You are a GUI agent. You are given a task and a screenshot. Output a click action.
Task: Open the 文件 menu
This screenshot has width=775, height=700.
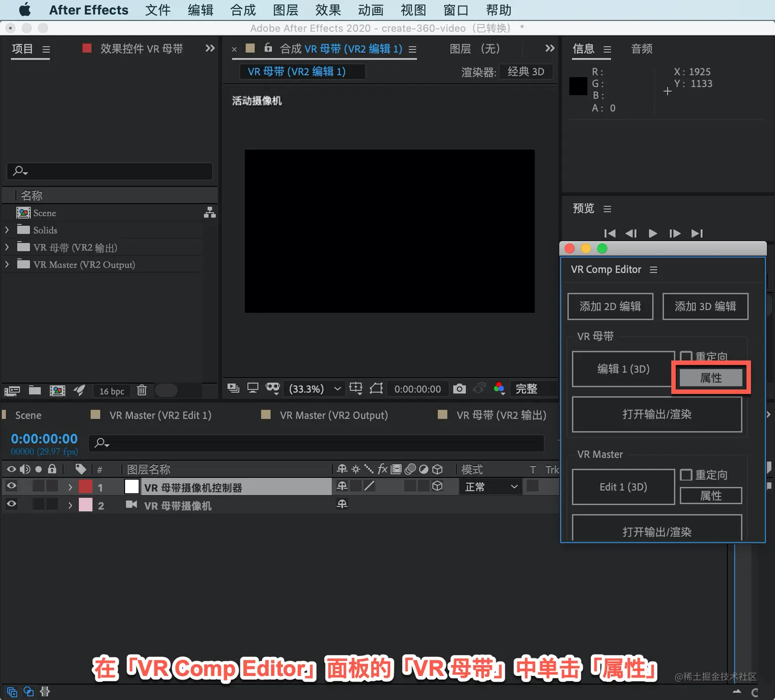point(158,10)
